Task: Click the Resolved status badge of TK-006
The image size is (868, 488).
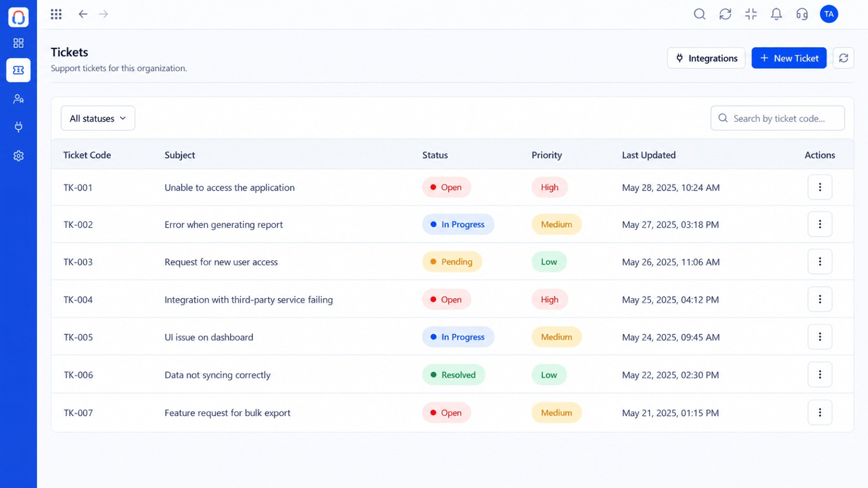Action: 454,374
